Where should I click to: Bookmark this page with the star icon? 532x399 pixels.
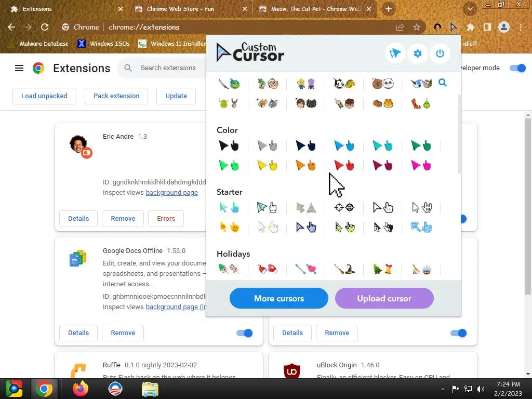pyautogui.click(x=417, y=27)
